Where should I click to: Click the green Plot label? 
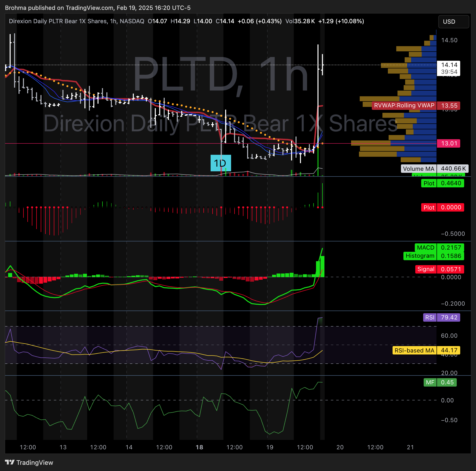429,183
